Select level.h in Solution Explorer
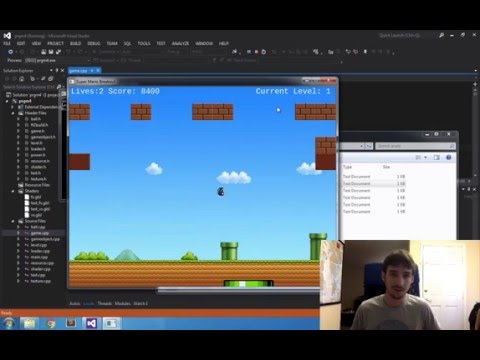This screenshot has width=480, height=360. (x=37, y=143)
